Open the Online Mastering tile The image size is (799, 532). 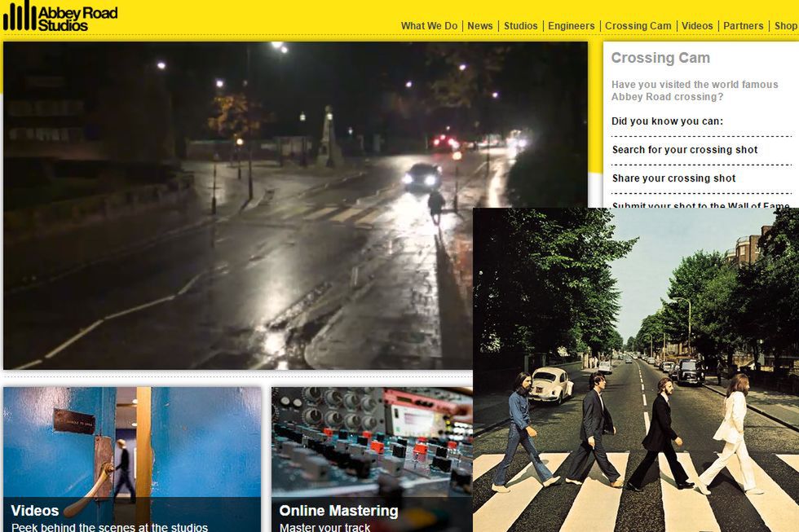click(372, 459)
